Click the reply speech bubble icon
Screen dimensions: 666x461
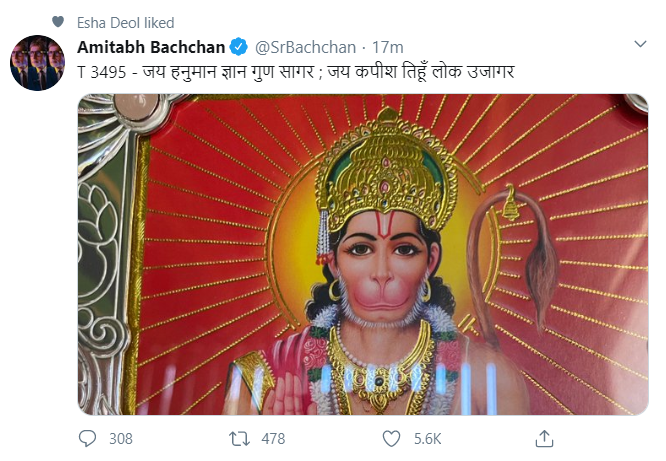pyautogui.click(x=88, y=438)
